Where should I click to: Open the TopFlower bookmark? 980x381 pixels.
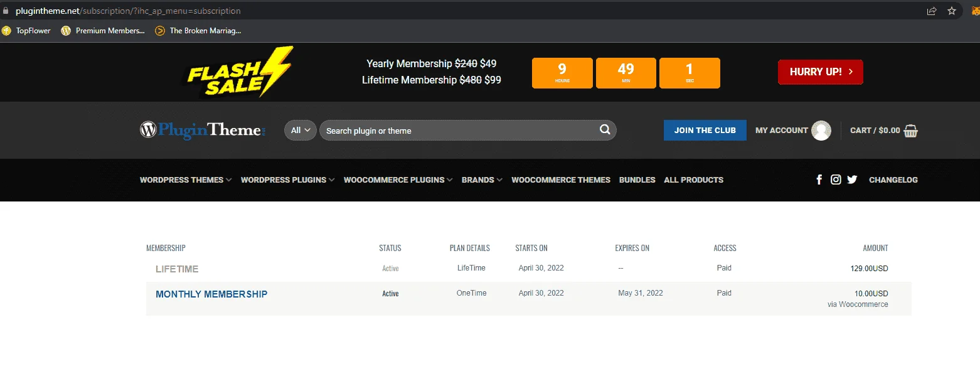tap(26, 30)
